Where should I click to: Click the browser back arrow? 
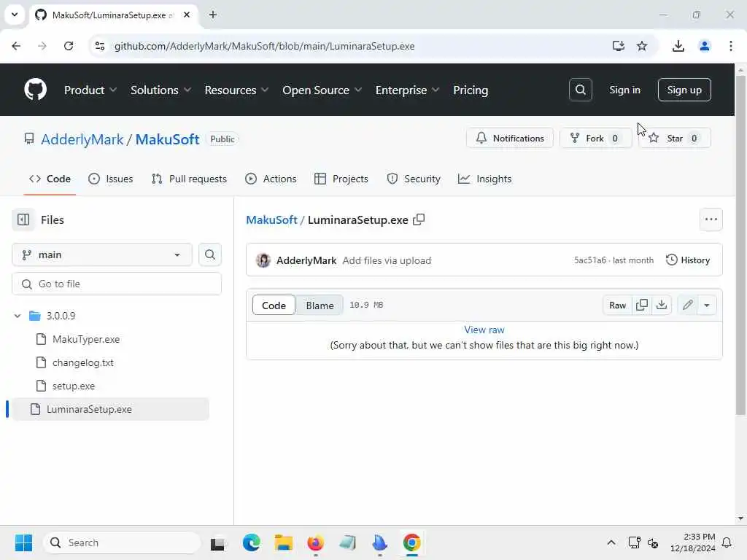pos(16,46)
